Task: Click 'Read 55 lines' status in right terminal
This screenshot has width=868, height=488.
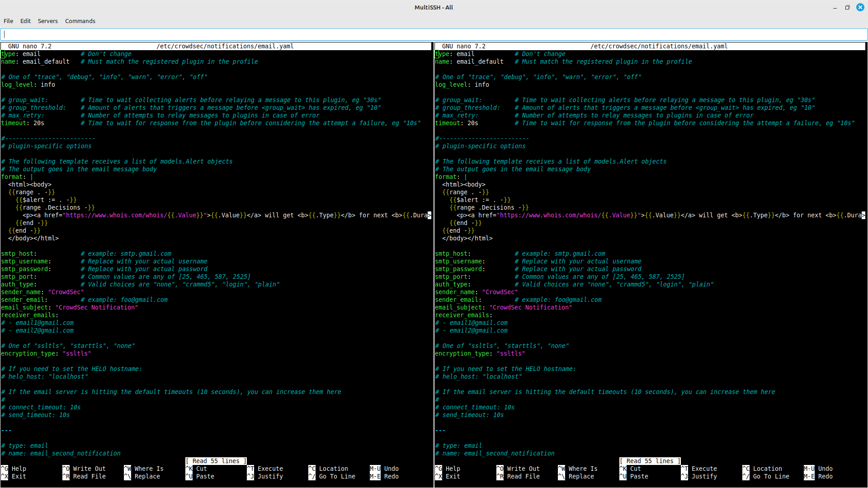Action: coord(650,461)
